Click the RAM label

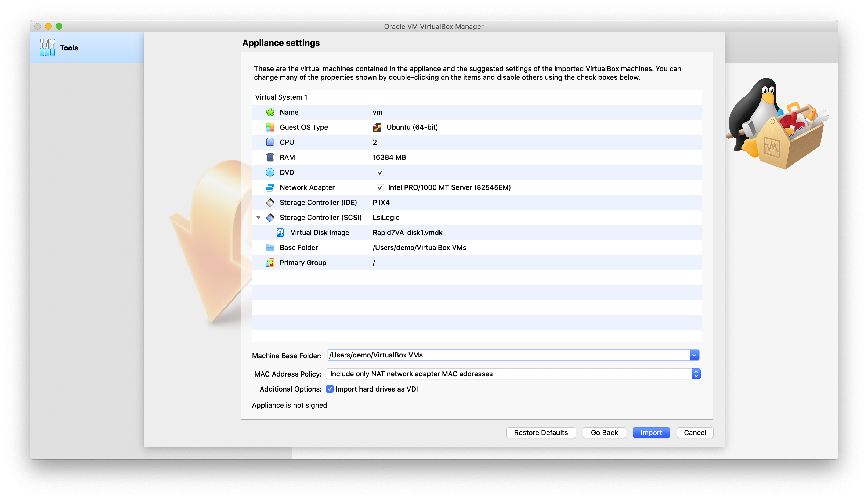tap(287, 157)
